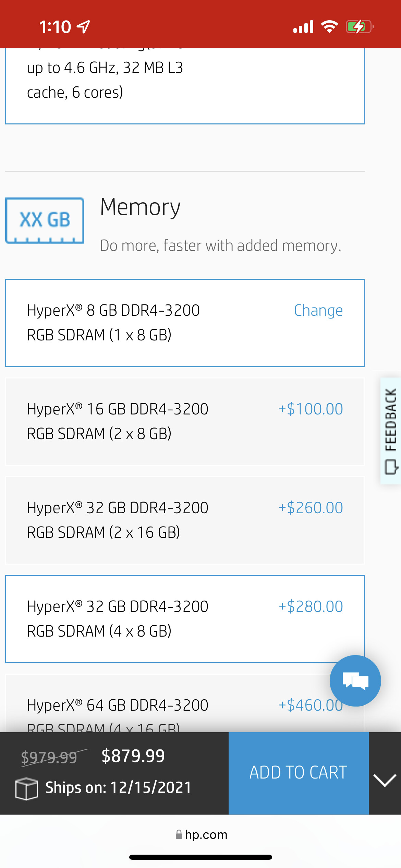The image size is (401, 868).
Task: Choose HyperX 32 GB (4 x 8 GB) option
Action: point(185,619)
